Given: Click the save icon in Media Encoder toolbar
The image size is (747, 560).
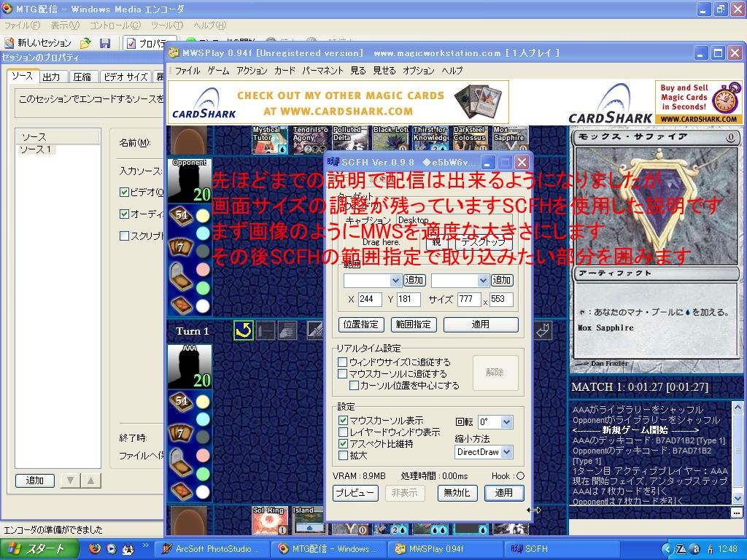Looking at the screenshot, I should [x=105, y=43].
